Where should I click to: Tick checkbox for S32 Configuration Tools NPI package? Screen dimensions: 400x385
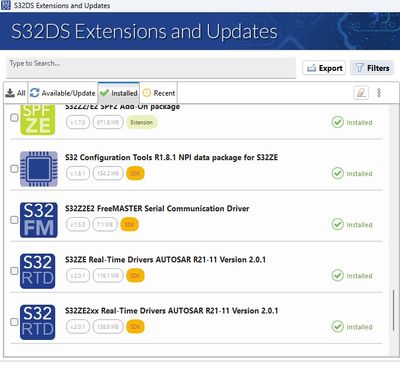pyautogui.click(x=14, y=169)
